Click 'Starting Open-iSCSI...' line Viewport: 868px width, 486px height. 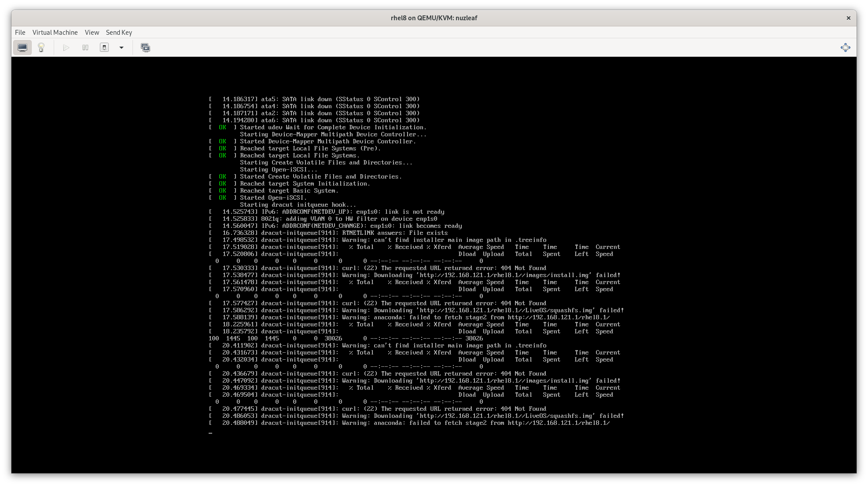pos(279,170)
